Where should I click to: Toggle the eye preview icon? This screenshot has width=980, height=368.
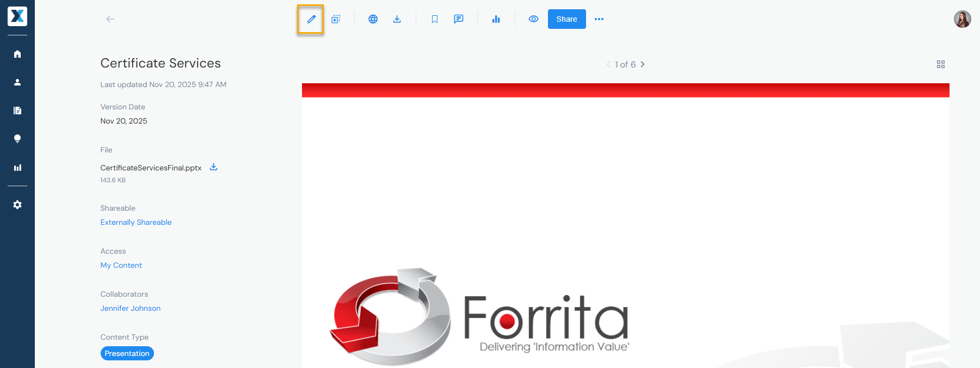click(x=533, y=19)
